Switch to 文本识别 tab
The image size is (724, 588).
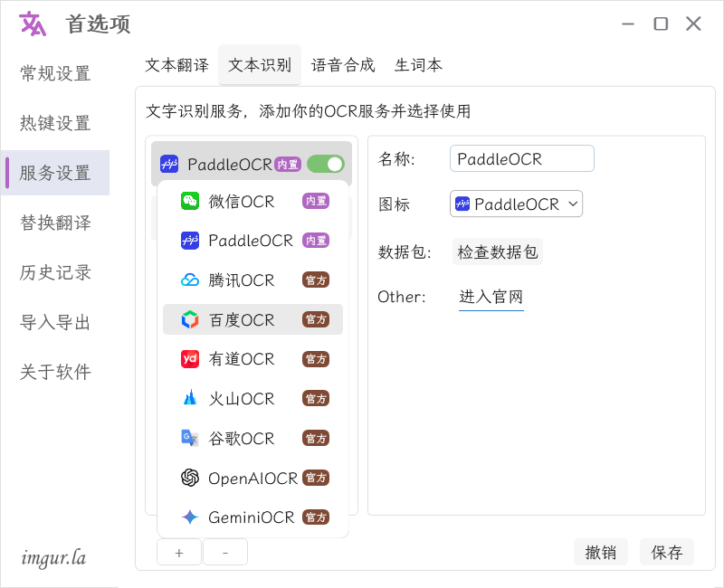(260, 65)
